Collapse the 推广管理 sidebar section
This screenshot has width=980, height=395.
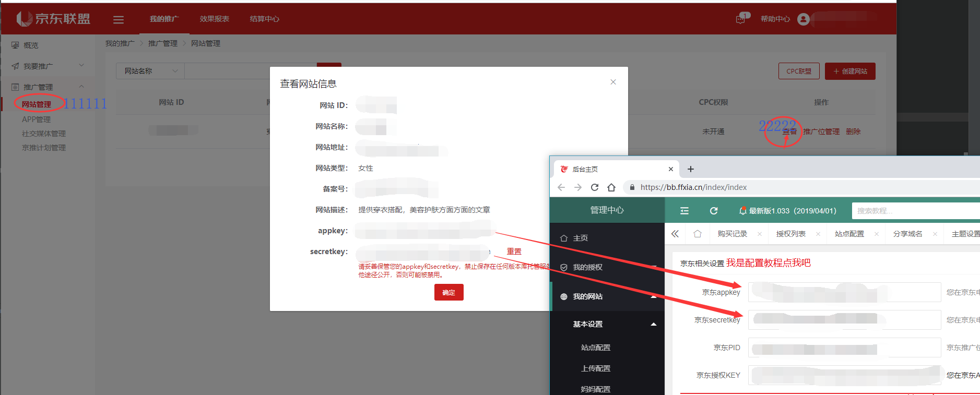click(x=48, y=87)
